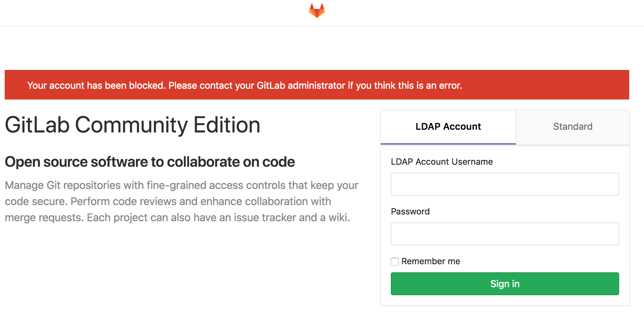The image size is (644, 314).
Task: Click "Your account has been blocked" text
Action: tap(96, 86)
